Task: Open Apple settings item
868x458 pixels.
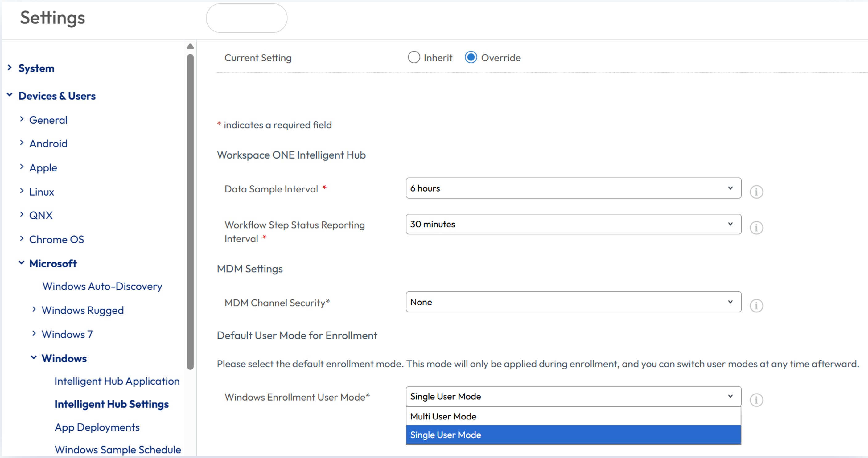Action: click(43, 168)
